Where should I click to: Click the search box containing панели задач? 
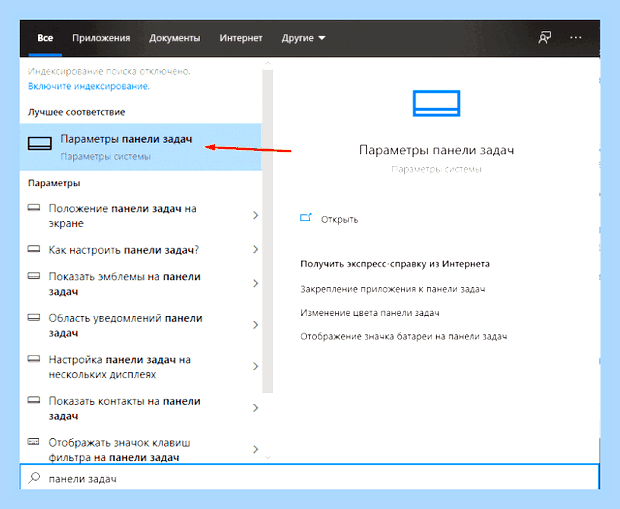310,478
